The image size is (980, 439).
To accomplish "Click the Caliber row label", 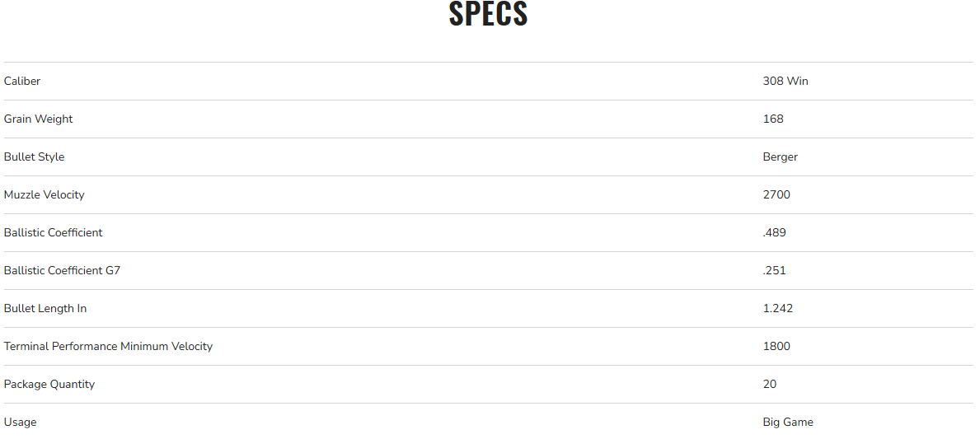I will [x=22, y=82].
